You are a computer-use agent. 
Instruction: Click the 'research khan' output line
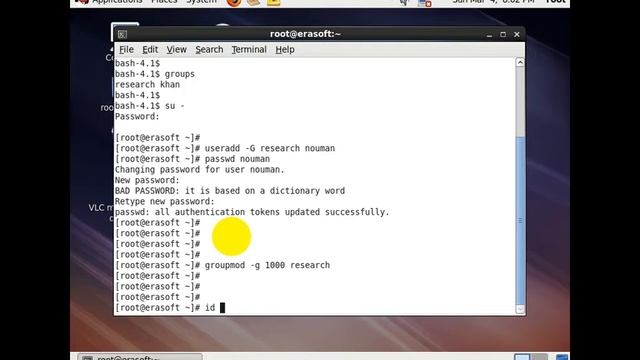tap(147, 84)
